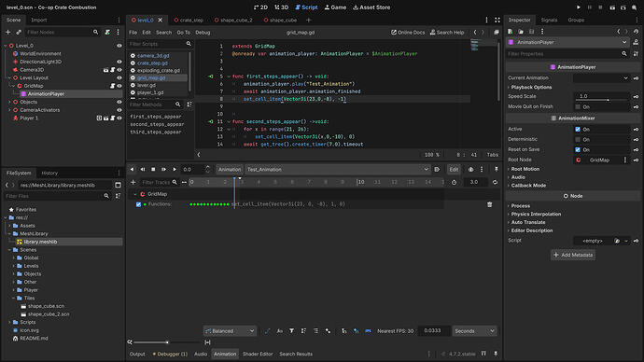Adjust the Speed Scale slider
Screen dimensions: 644x362
601,100
